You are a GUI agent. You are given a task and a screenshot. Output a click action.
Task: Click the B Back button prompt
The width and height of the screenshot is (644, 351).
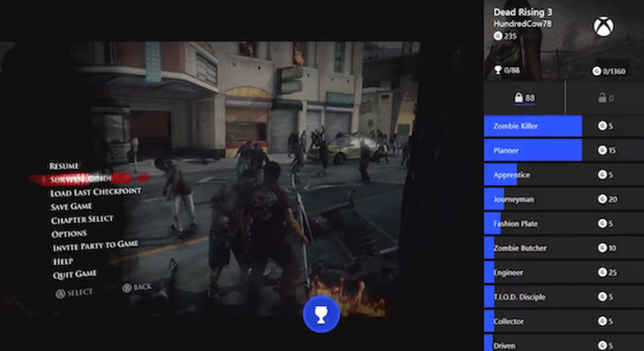click(137, 287)
